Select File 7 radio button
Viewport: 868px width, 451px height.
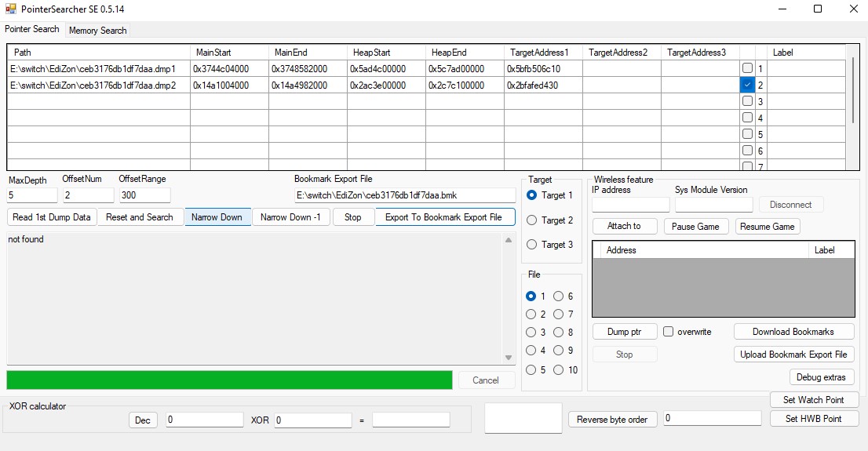tap(558, 315)
